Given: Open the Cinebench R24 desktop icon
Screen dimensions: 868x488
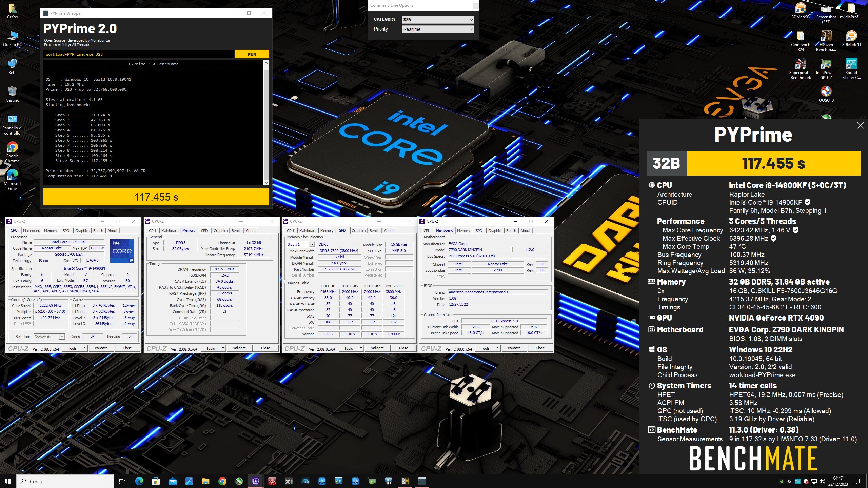Looking at the screenshot, I should (801, 41).
